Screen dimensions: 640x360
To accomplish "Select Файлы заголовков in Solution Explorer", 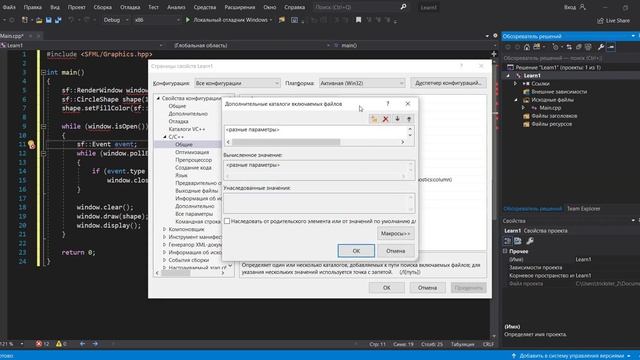I will pos(554,116).
